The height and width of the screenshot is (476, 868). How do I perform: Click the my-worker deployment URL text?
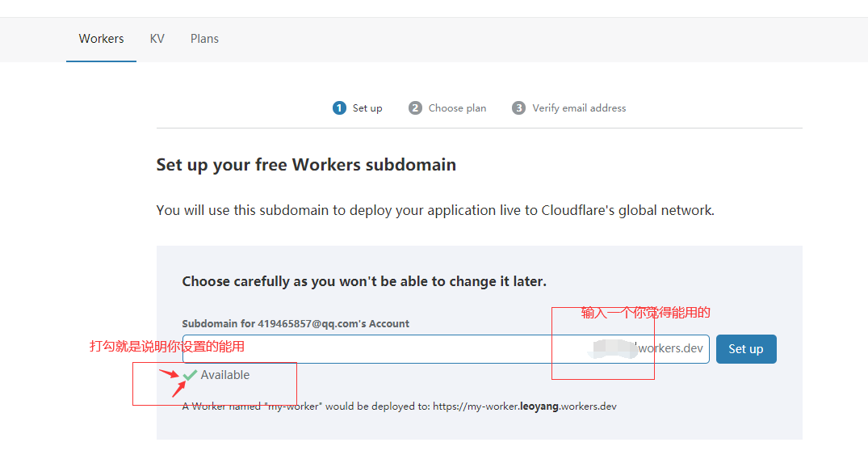[524, 406]
